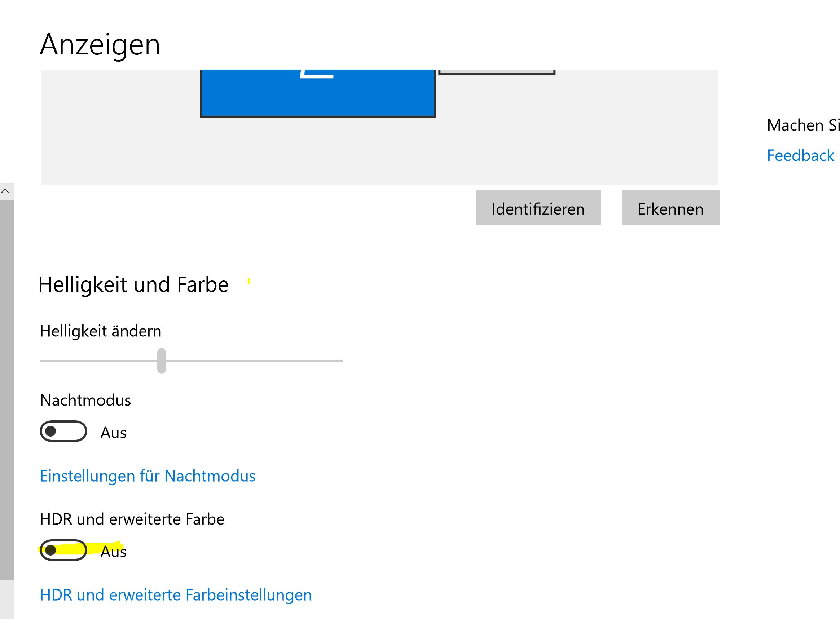The height and width of the screenshot is (619, 840).
Task: Click the Aus label beside Nachtmodus toggle
Action: [113, 433]
